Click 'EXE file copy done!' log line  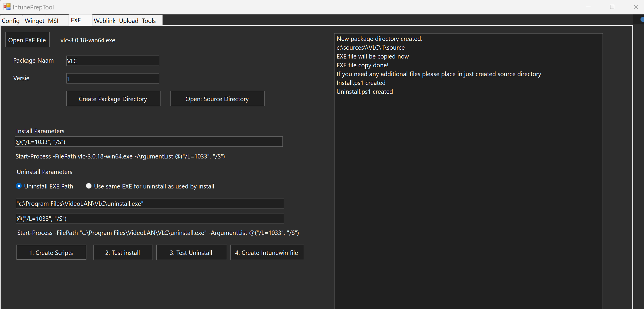[362, 65]
